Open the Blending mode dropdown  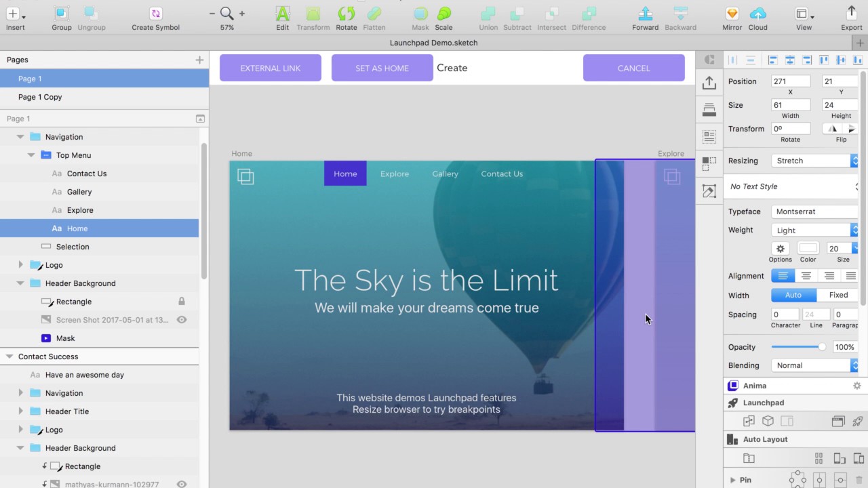(x=814, y=365)
